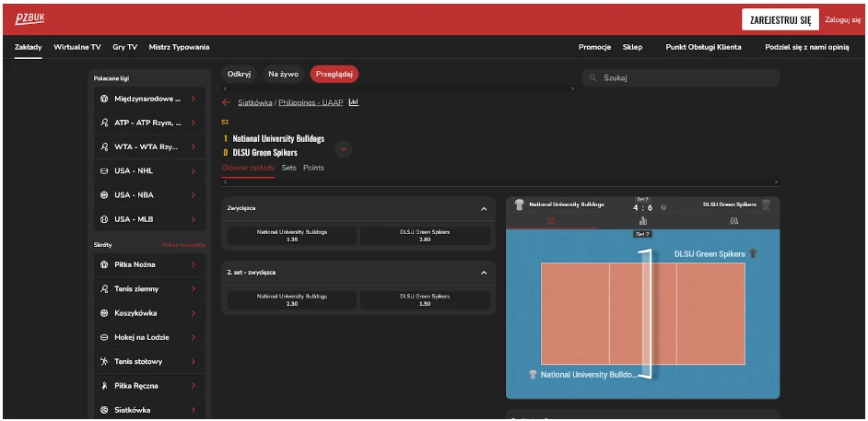Open the Sklep link

(633, 47)
